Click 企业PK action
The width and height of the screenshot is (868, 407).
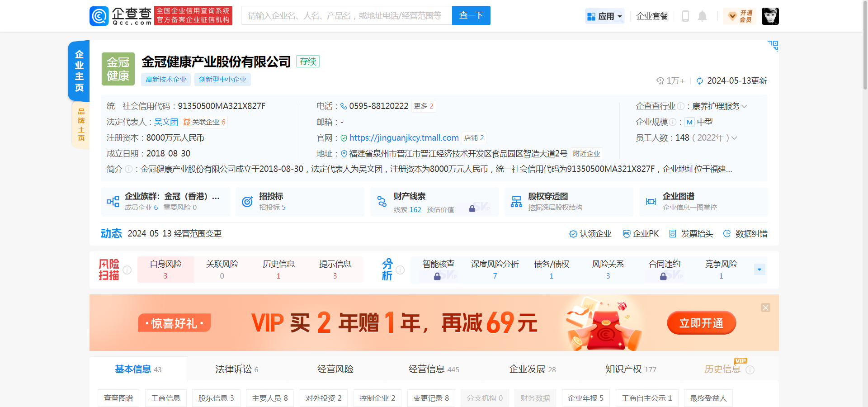[x=641, y=234]
